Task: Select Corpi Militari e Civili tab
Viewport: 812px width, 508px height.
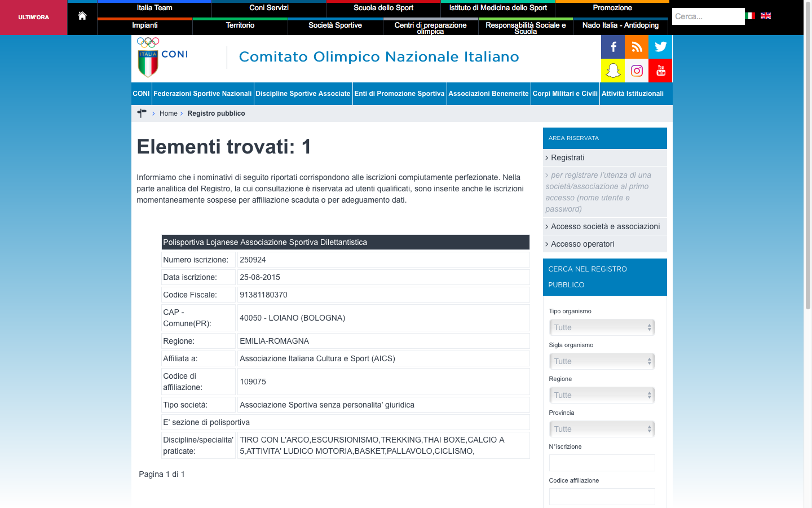Action: click(565, 94)
